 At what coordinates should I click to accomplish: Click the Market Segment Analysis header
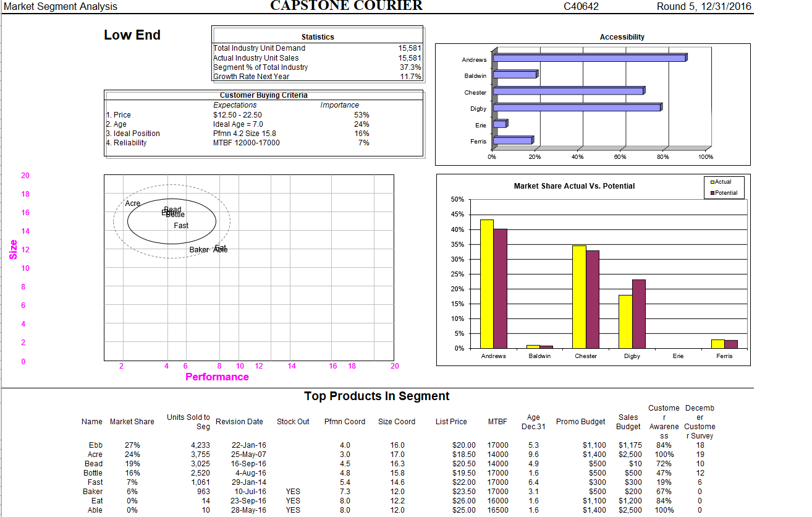point(61,7)
